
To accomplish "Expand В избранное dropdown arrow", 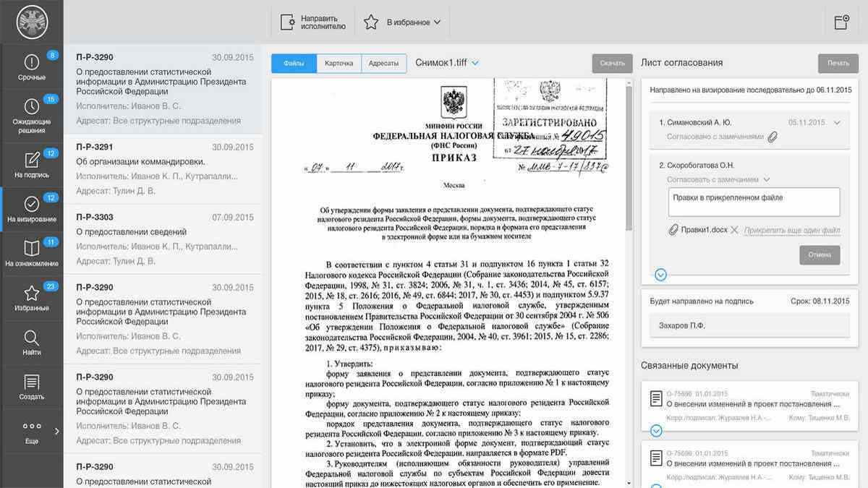I will (437, 22).
